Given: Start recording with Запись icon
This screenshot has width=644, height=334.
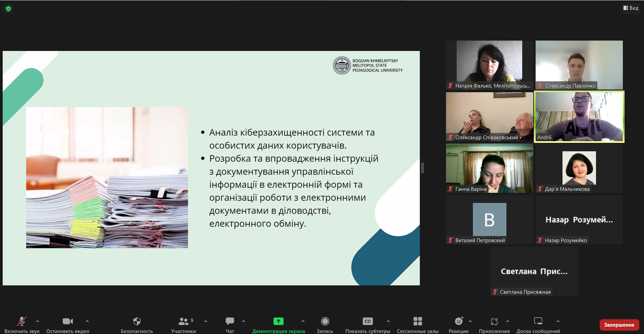Looking at the screenshot, I should coord(325,321).
